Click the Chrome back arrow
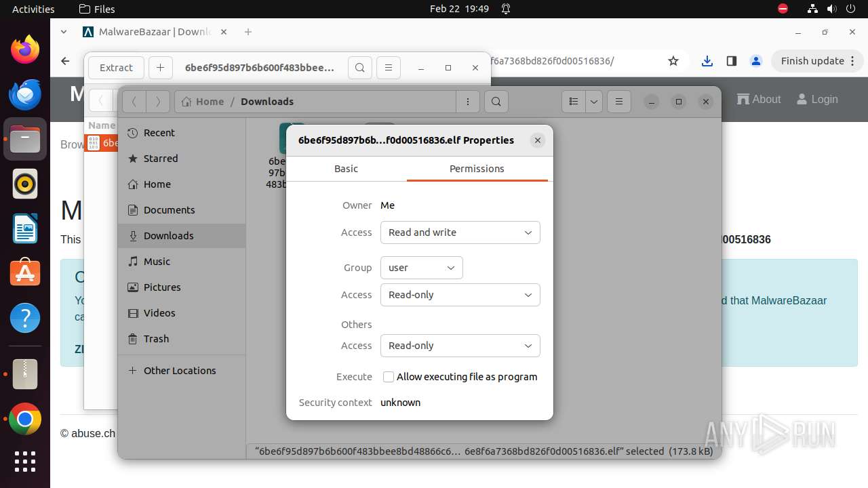The image size is (868, 488). [x=65, y=61]
